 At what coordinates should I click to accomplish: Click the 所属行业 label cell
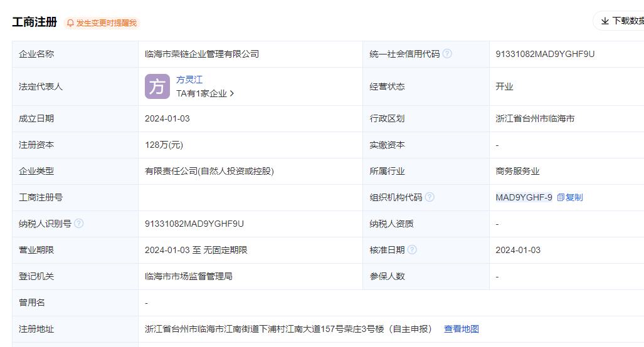tap(426, 171)
